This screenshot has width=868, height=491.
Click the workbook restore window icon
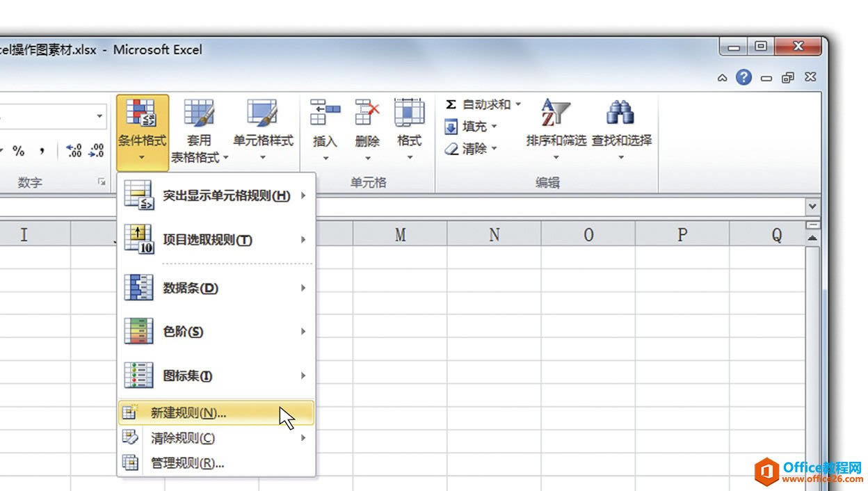click(787, 78)
